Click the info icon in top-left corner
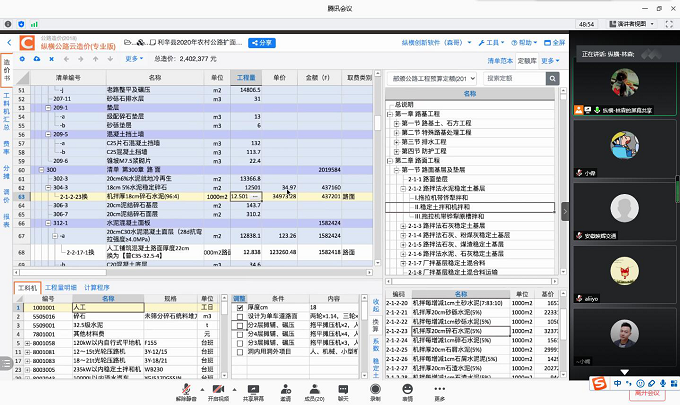 coord(8,24)
